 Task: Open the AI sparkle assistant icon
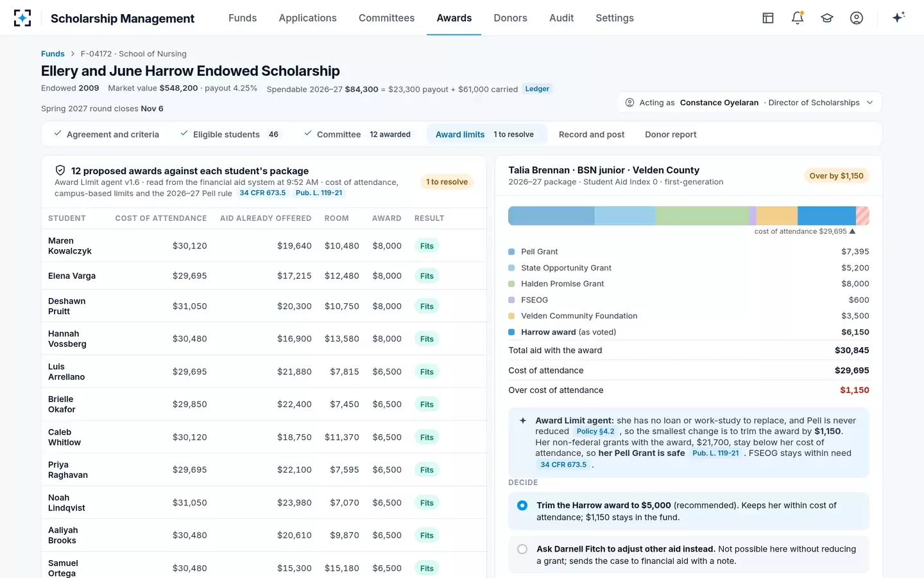[898, 17]
